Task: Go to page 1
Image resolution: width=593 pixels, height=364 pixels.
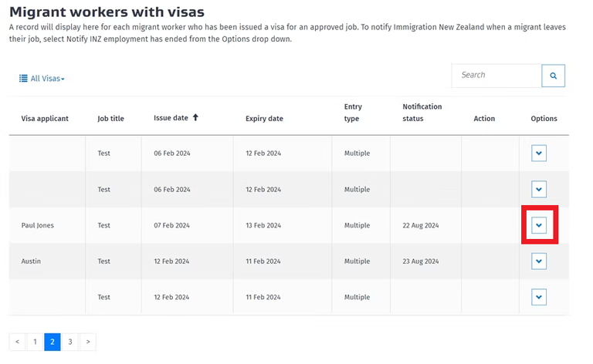Action: pos(35,342)
